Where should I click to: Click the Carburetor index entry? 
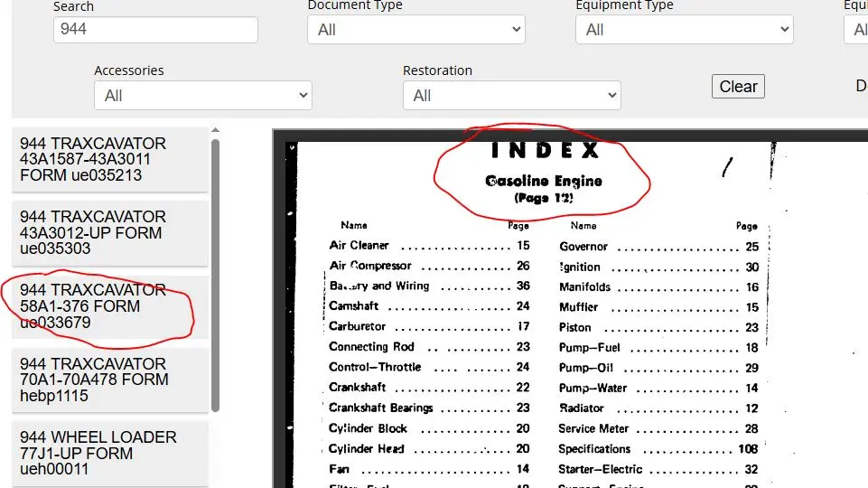point(429,326)
